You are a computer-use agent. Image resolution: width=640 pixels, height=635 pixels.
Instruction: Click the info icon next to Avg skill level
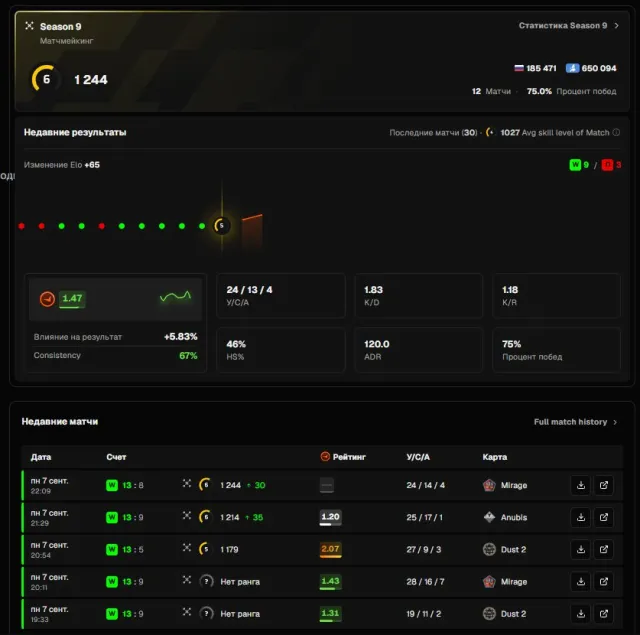(616, 132)
